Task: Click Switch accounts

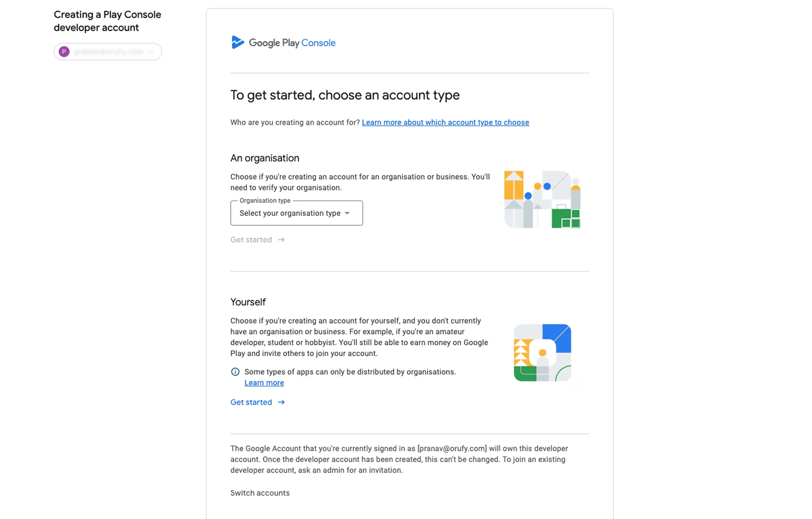Action: click(x=260, y=493)
